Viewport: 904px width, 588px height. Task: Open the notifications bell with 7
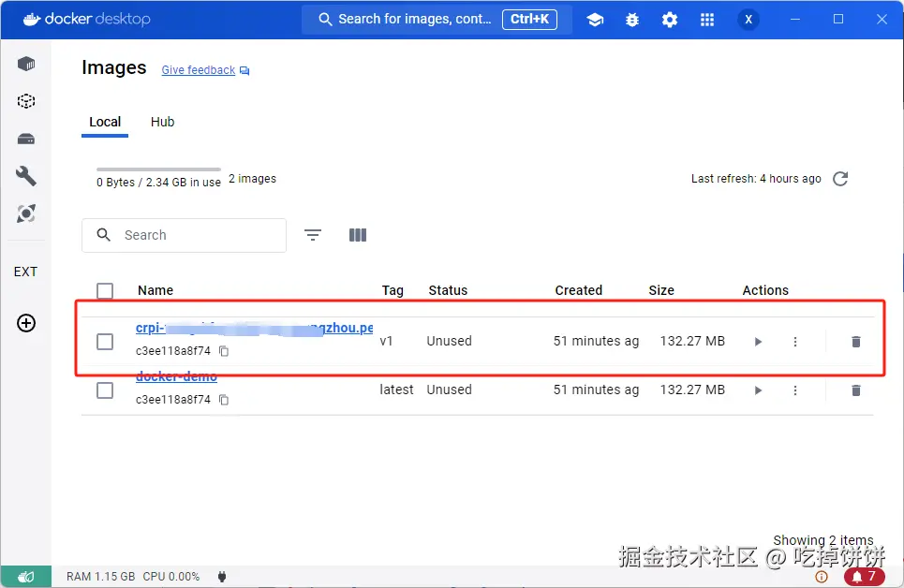(x=865, y=577)
